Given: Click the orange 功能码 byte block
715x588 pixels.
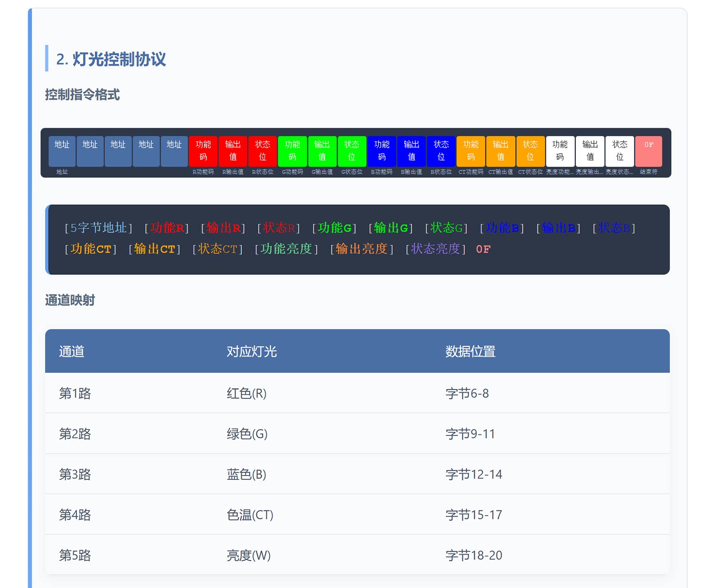Looking at the screenshot, I should coord(471,151).
